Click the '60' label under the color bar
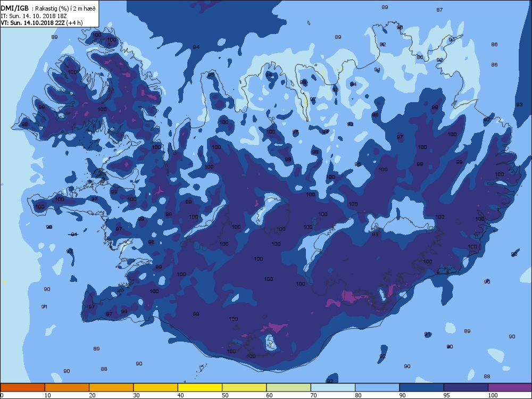532x399 pixels. point(269,395)
